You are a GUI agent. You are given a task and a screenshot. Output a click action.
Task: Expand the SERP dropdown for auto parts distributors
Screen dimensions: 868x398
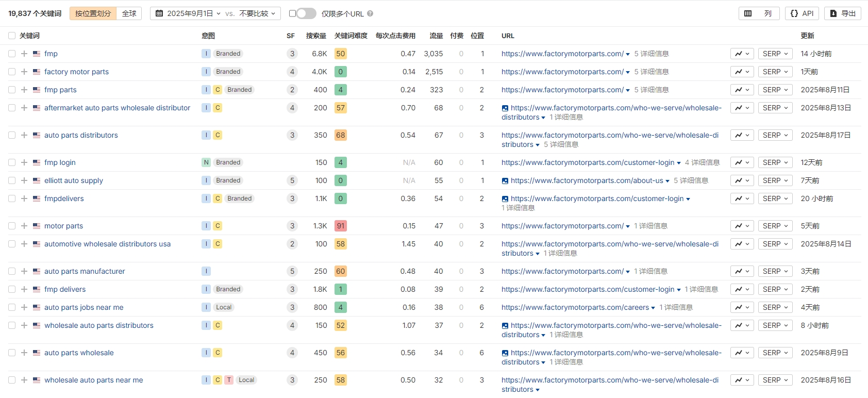click(x=775, y=135)
